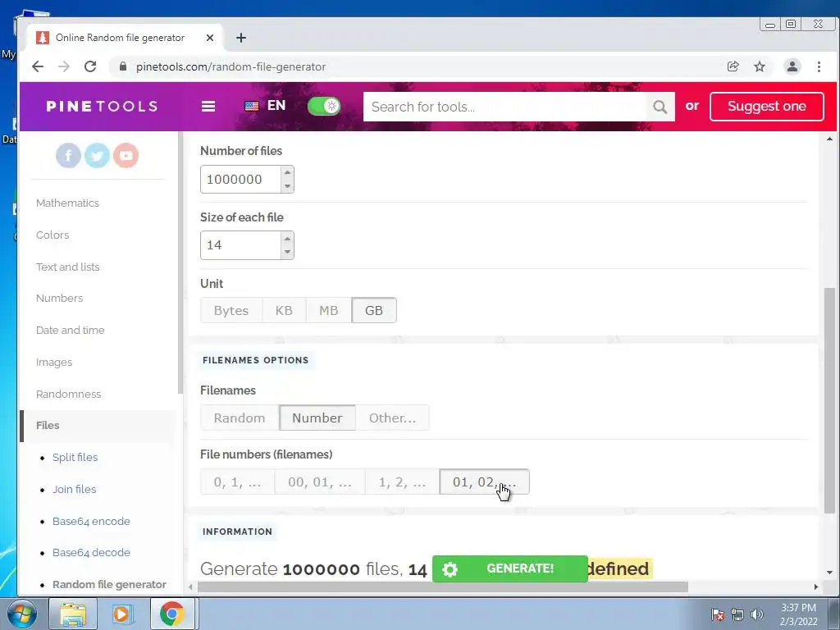The width and height of the screenshot is (840, 630).
Task: Click the search magnifier icon
Action: click(x=660, y=107)
